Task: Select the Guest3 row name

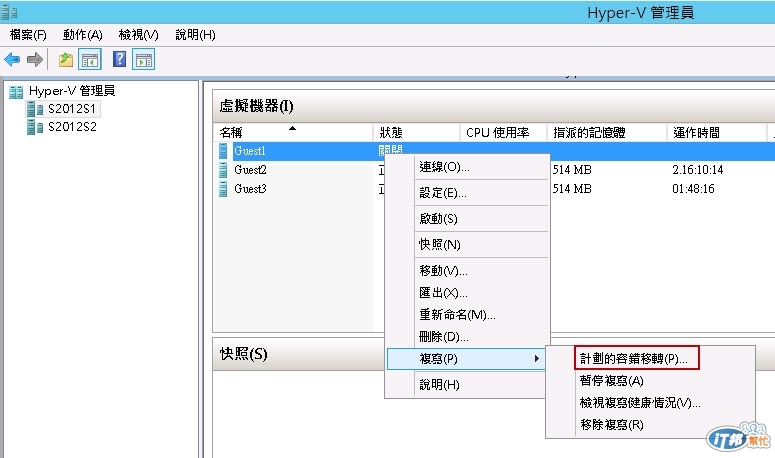Action: 250,189
